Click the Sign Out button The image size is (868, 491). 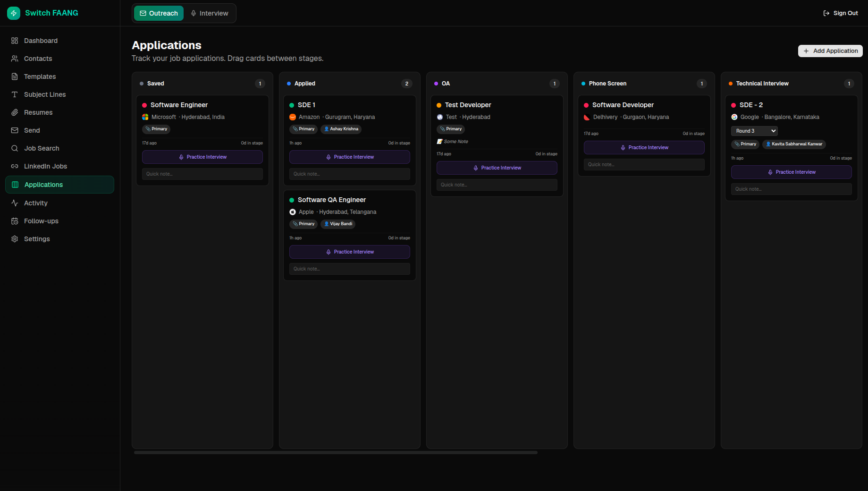click(841, 13)
